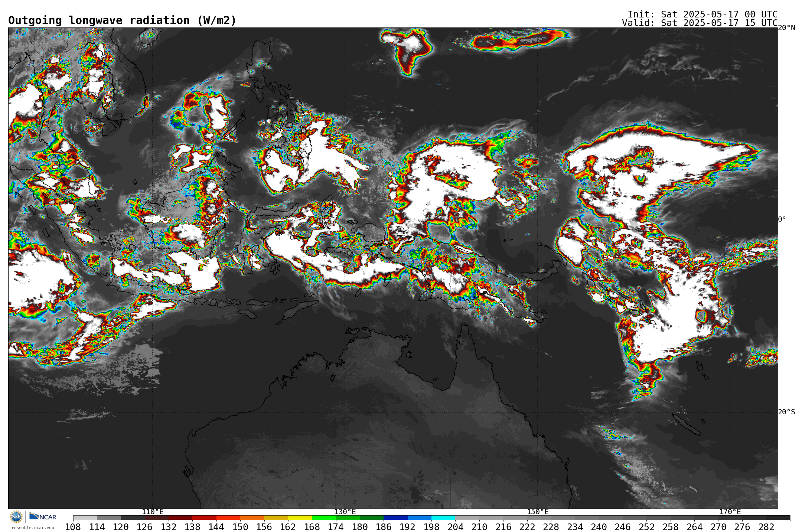Select the 'Outgoing longwave radiation (W/m2)' title

click(x=122, y=20)
